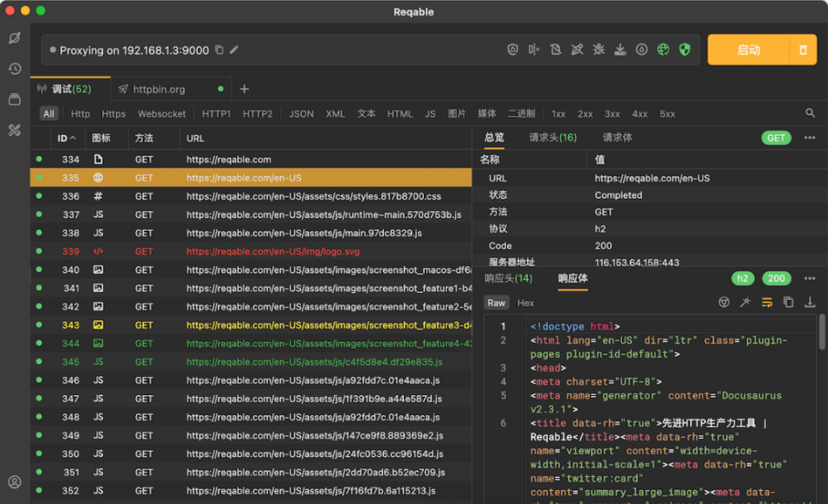This screenshot has height=504, width=828.
Task: Select request 343 screenshot_feature3 row
Action: point(251,325)
